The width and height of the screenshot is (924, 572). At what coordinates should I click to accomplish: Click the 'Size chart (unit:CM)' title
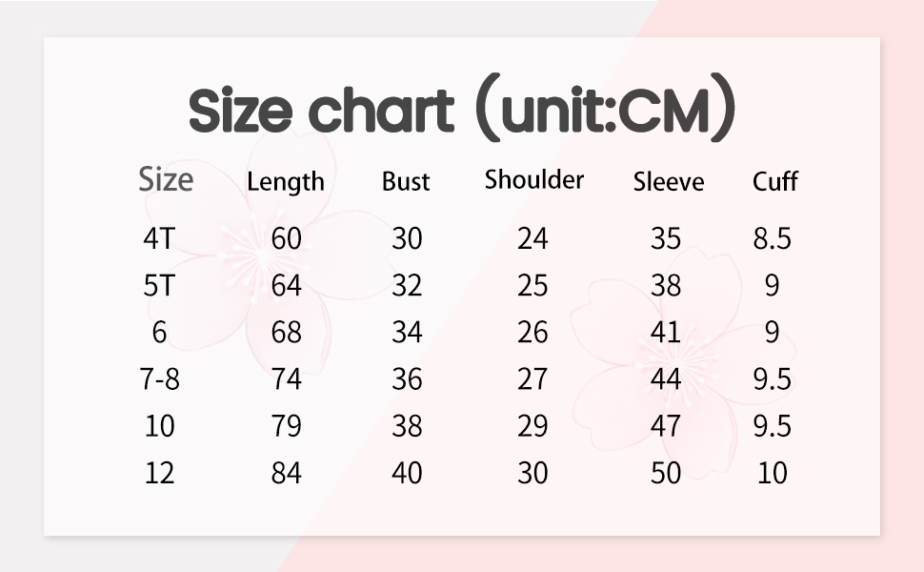pyautogui.click(x=462, y=112)
